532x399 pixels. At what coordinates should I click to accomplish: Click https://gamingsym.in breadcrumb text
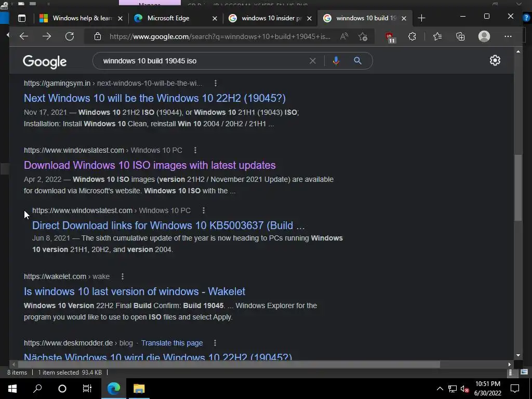57,83
